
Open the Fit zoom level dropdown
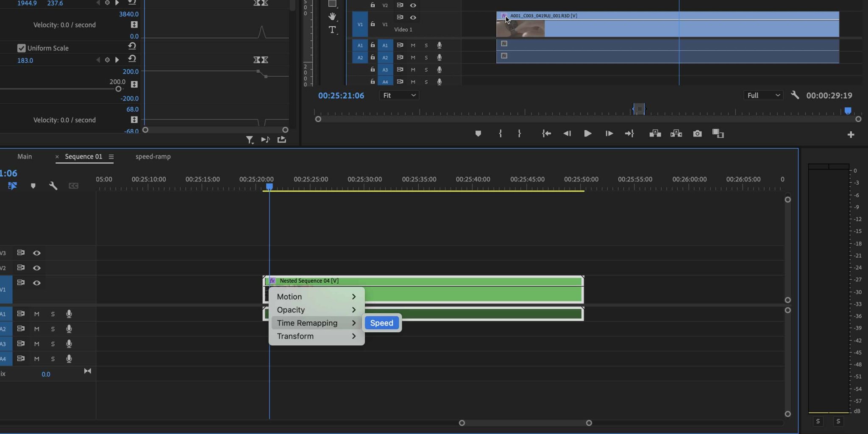tap(398, 95)
